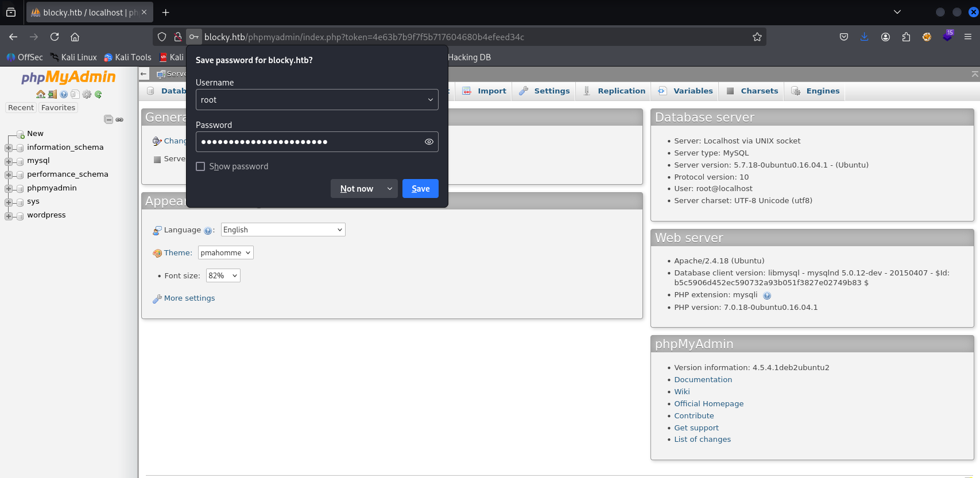Expand the information_schema database node
Viewport: 980px width, 478px height.
point(9,148)
